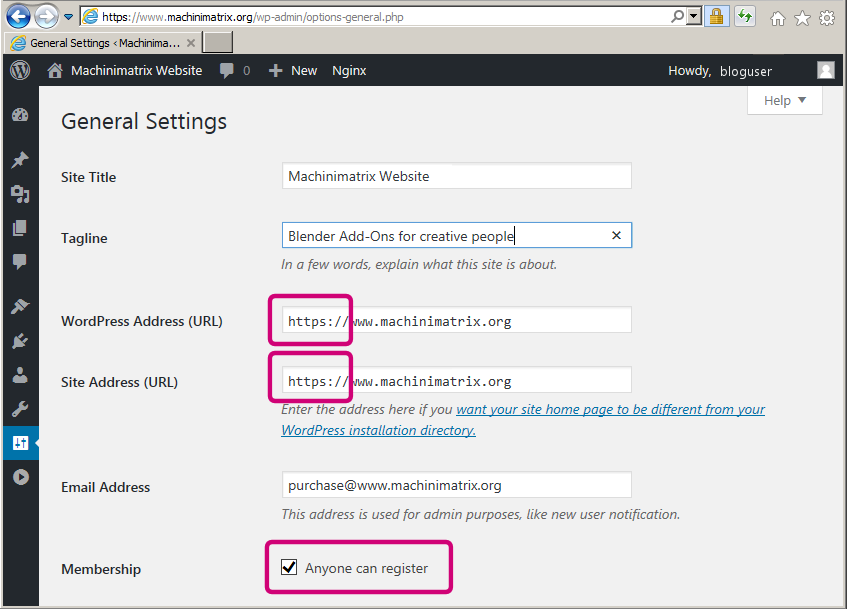Viewport: 847px width, 609px height.
Task: Open the New content menu
Action: [x=304, y=71]
